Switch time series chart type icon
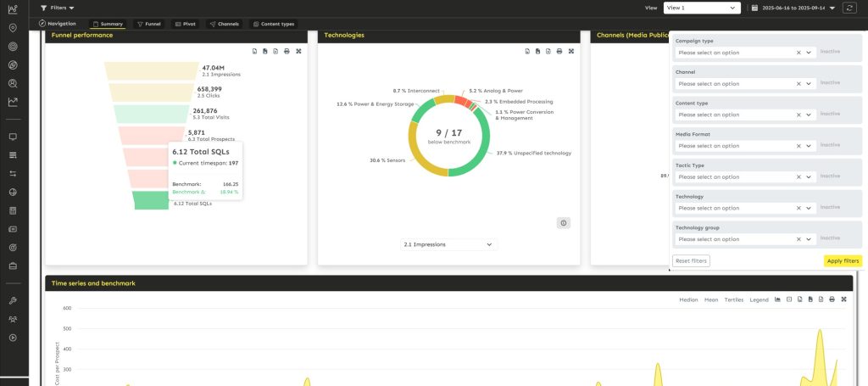Viewport: 868px width, 386px height. point(778,299)
